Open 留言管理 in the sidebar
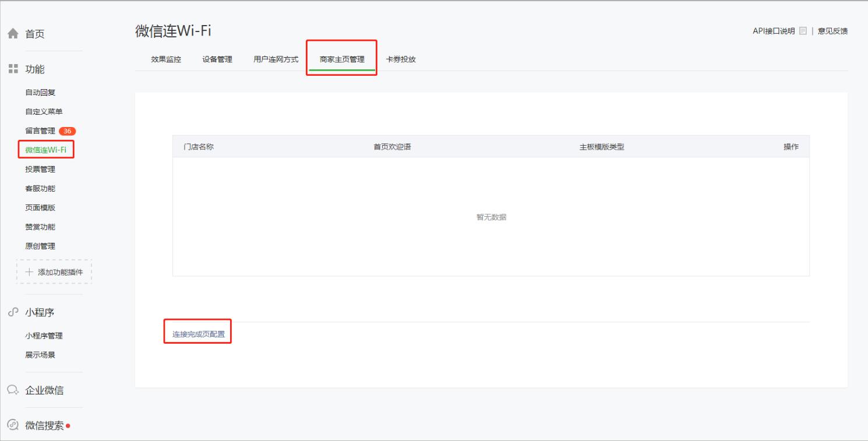Viewport: 868px width, 441px height. click(x=40, y=131)
